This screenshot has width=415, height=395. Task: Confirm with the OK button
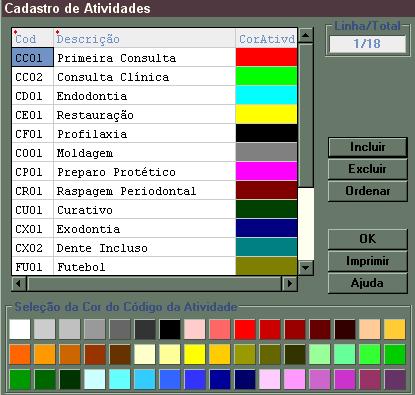[x=368, y=239]
